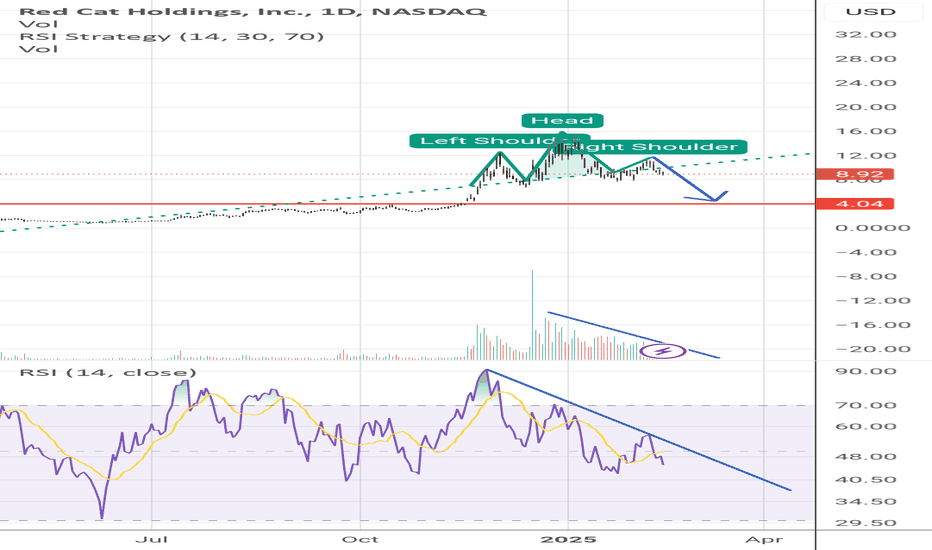
Task: Click the 29.50 RSI scale value
Action: coord(865,523)
